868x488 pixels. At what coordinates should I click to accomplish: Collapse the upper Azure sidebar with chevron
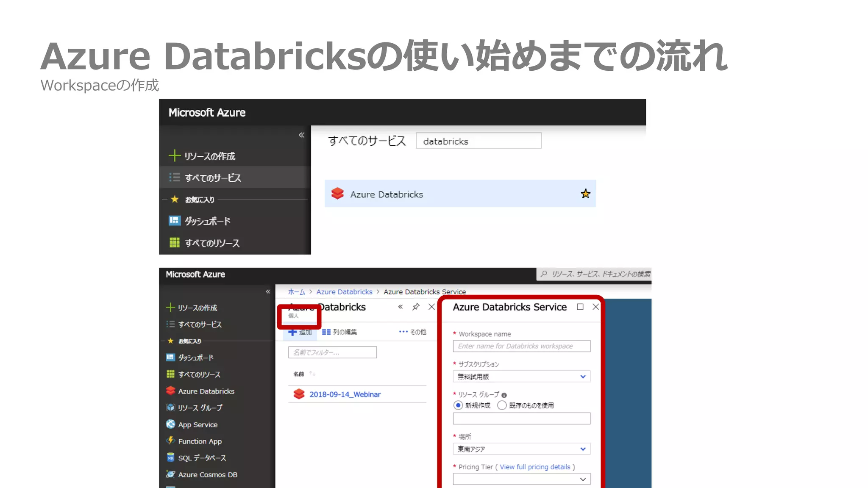tap(301, 135)
